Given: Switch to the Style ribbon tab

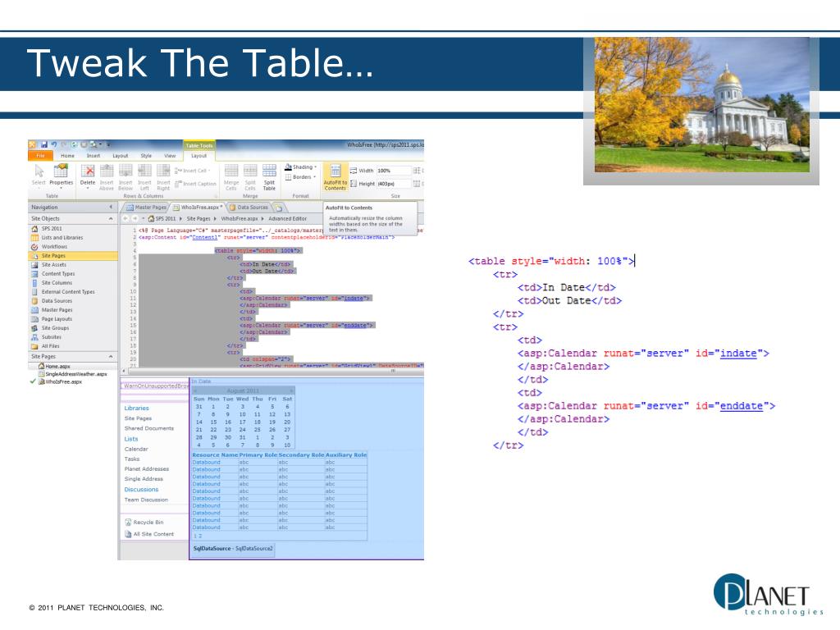Looking at the screenshot, I should pos(146,156).
